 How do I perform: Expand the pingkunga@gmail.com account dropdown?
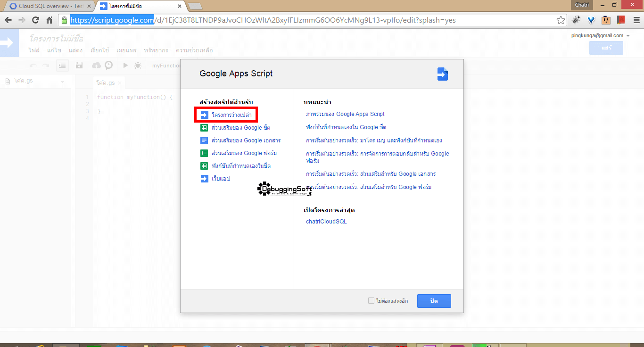[x=628, y=36]
